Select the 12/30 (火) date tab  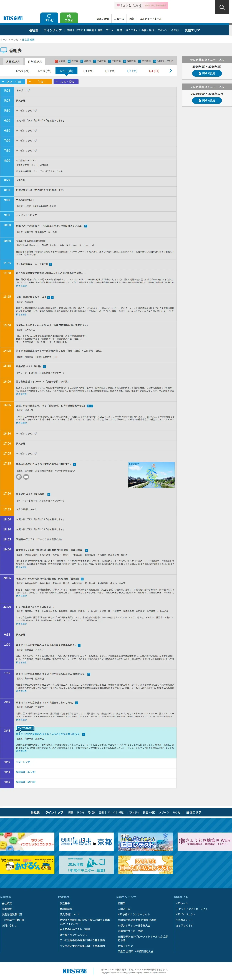(x=44, y=71)
